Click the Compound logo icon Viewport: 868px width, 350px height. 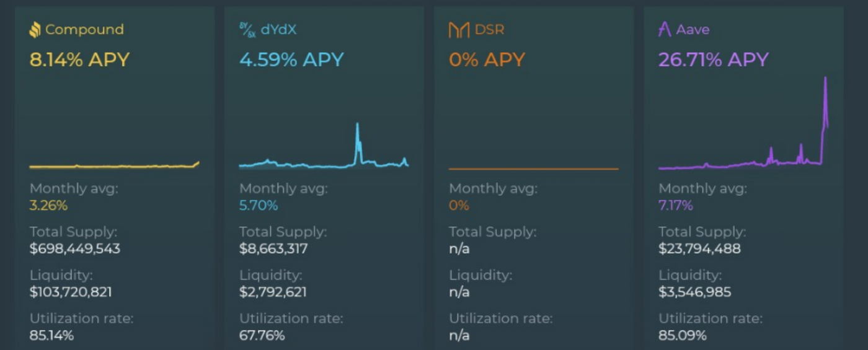tap(35, 30)
